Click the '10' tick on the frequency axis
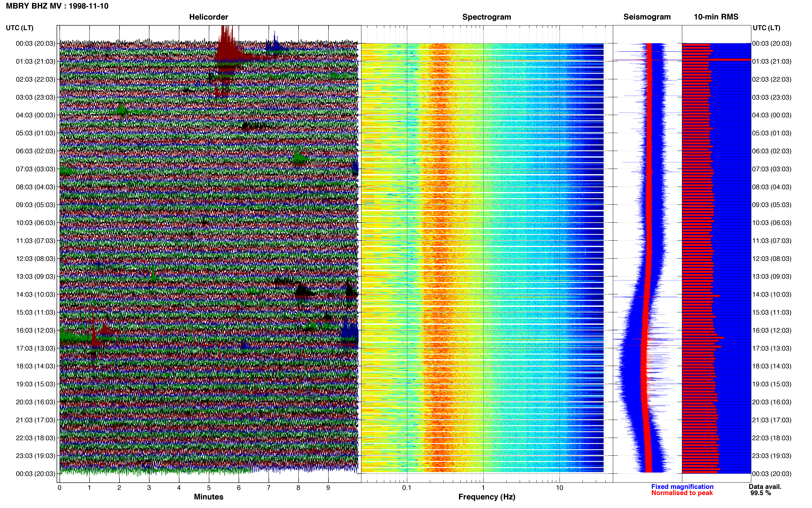This screenshot has width=812, height=508. pos(559,488)
